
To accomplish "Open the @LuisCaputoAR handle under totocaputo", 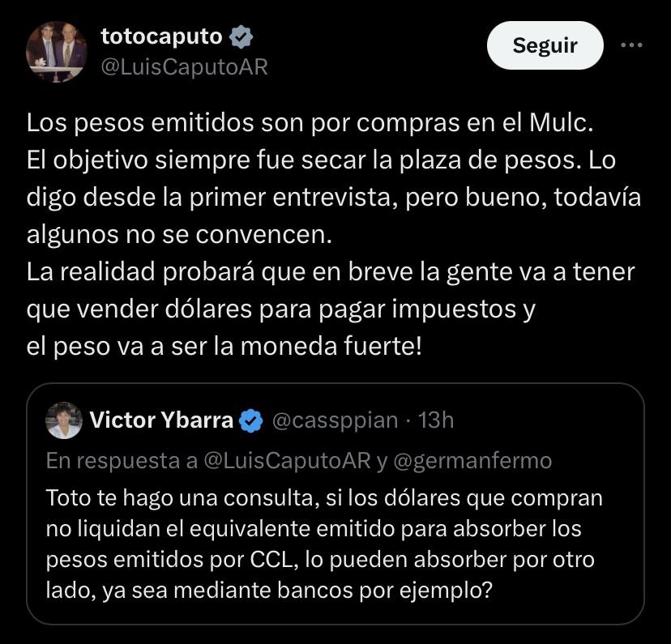I will [184, 67].
